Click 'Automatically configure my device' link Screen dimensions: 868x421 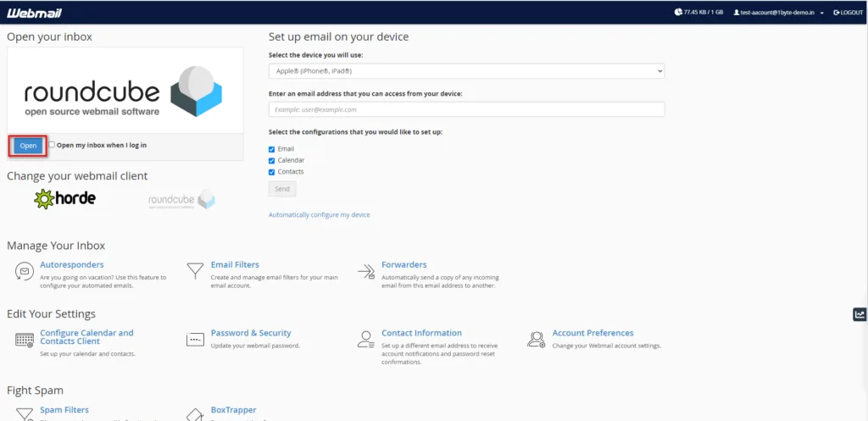(320, 214)
